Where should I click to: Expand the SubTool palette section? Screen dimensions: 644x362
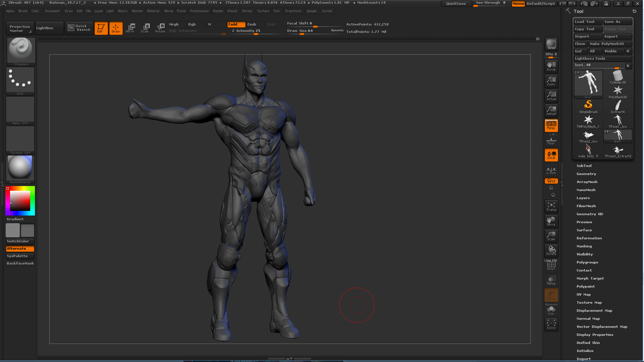click(584, 166)
